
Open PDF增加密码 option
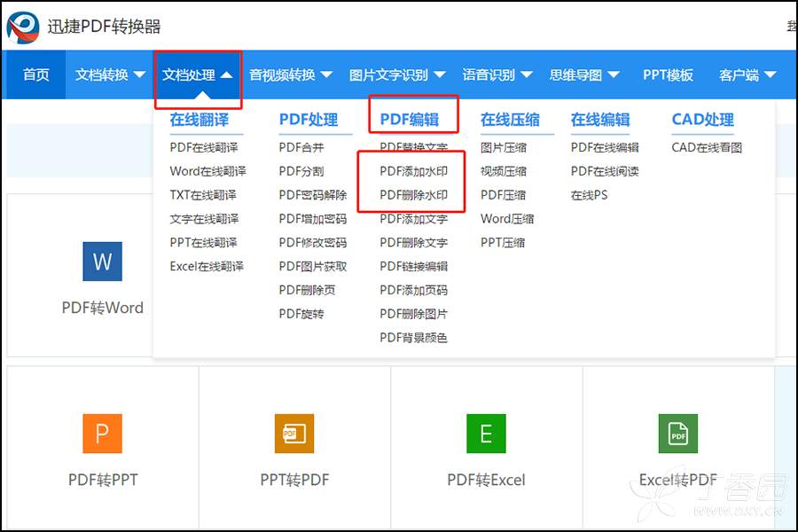click(x=312, y=219)
